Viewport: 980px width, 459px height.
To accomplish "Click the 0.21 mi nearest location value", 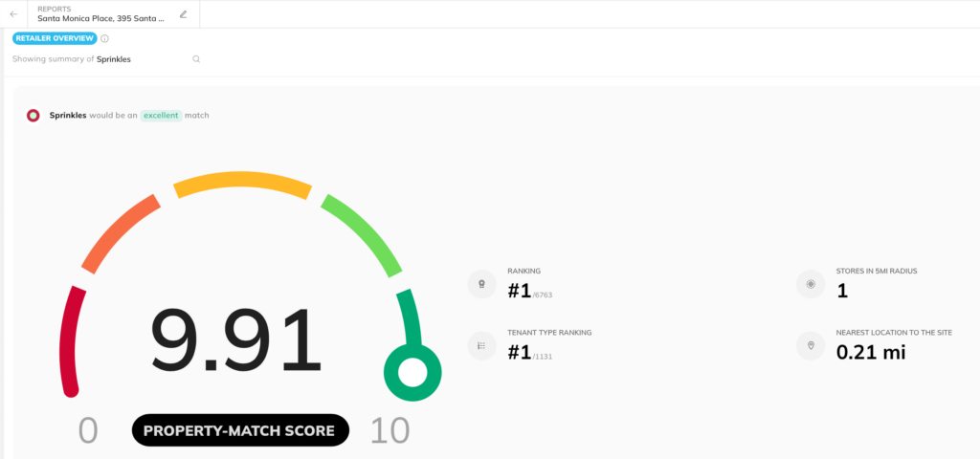I will coord(871,353).
